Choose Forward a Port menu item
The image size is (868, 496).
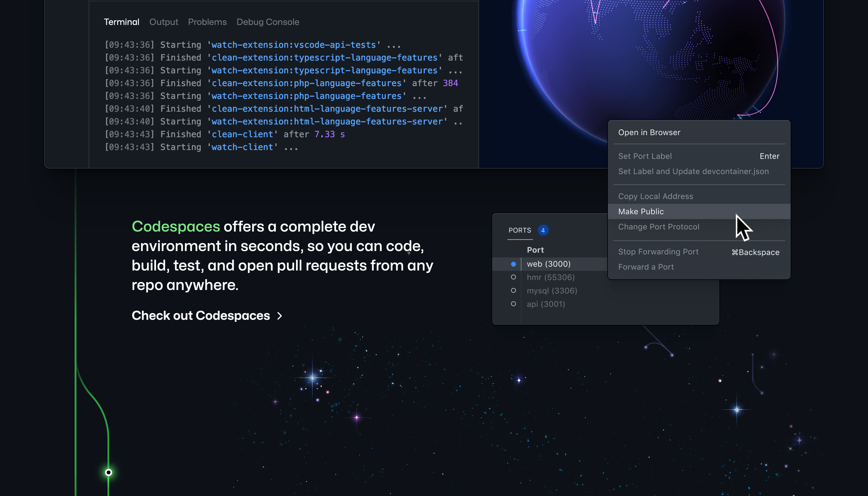coord(646,267)
